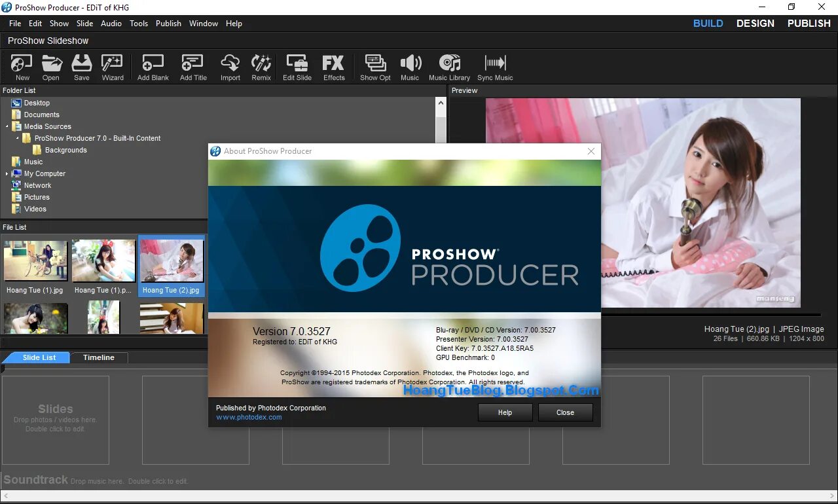Click the 'Registered to: EDiT of KHG' text
The image size is (838, 504).
click(x=295, y=342)
